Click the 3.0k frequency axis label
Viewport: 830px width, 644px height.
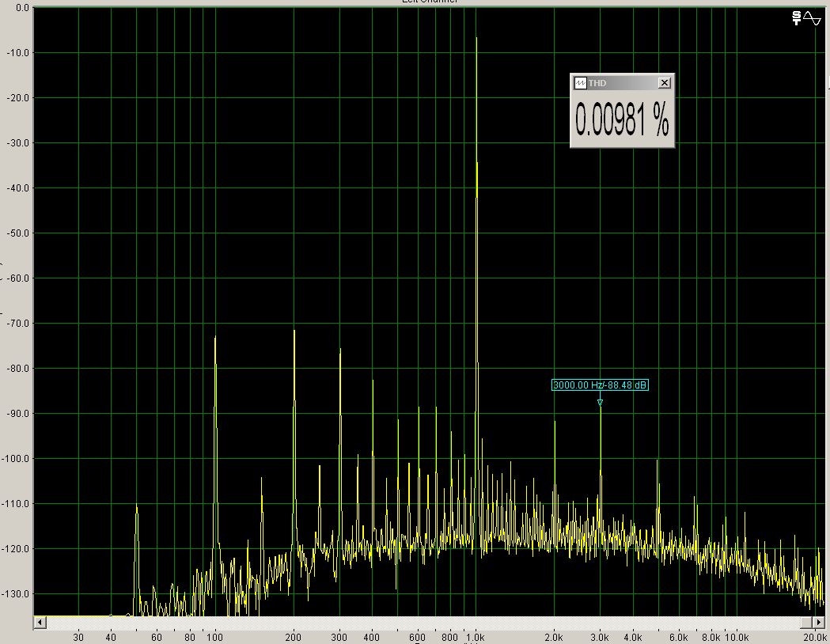click(600, 638)
